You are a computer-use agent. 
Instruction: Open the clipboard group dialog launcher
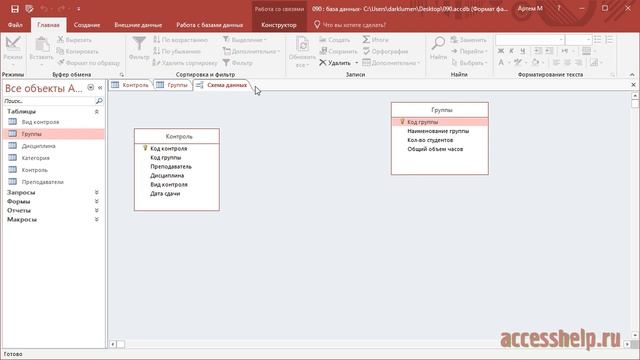[122, 75]
